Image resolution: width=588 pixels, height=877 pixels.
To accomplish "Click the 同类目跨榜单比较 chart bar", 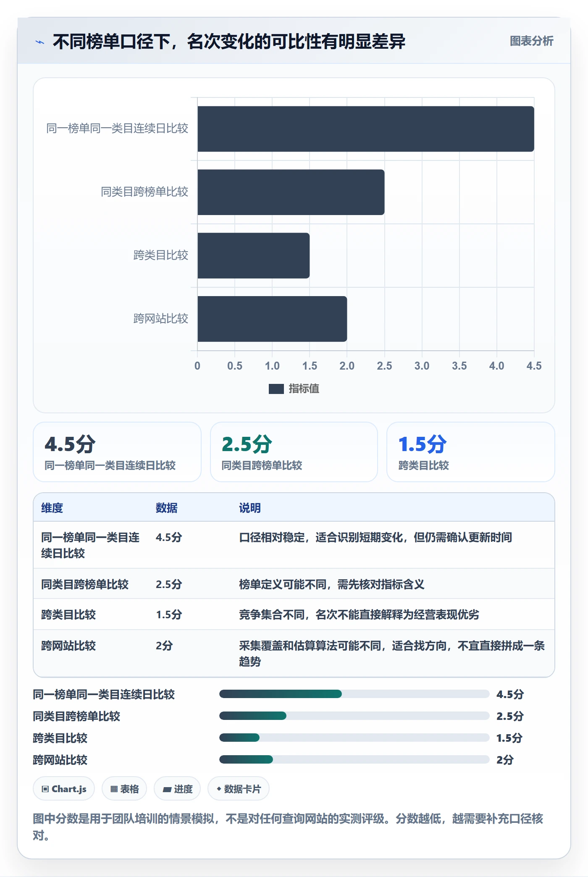I will click(x=291, y=192).
